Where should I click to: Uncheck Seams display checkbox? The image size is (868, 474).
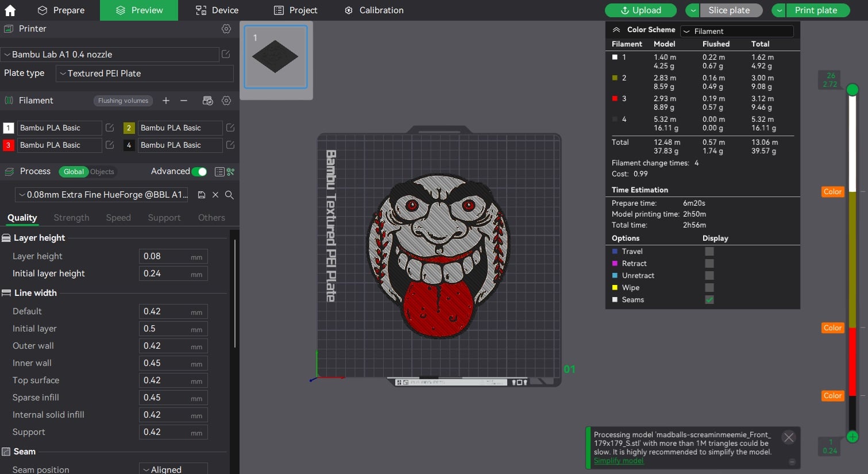point(709,300)
